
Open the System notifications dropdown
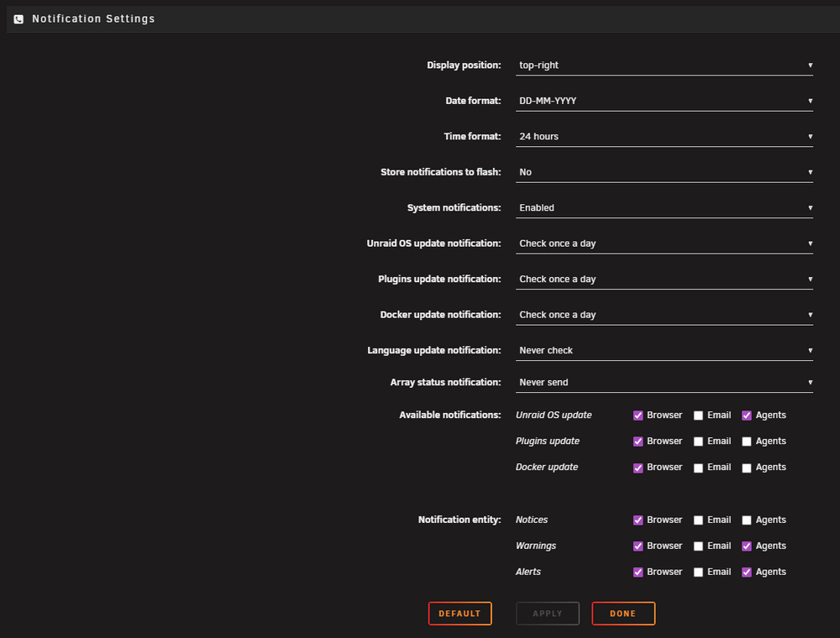click(x=664, y=207)
